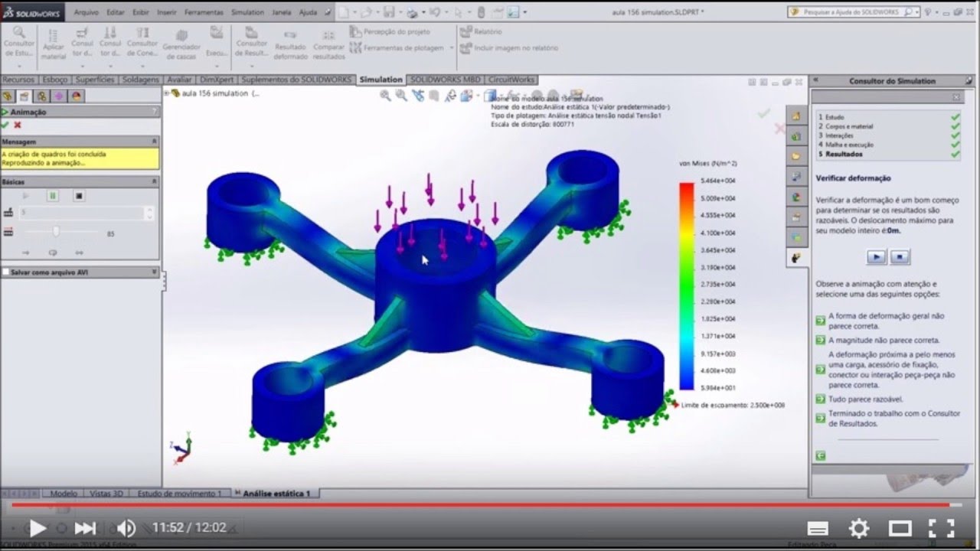Pause the animation in Básicas
Viewport: 980px width, 551px height.
pos(53,196)
